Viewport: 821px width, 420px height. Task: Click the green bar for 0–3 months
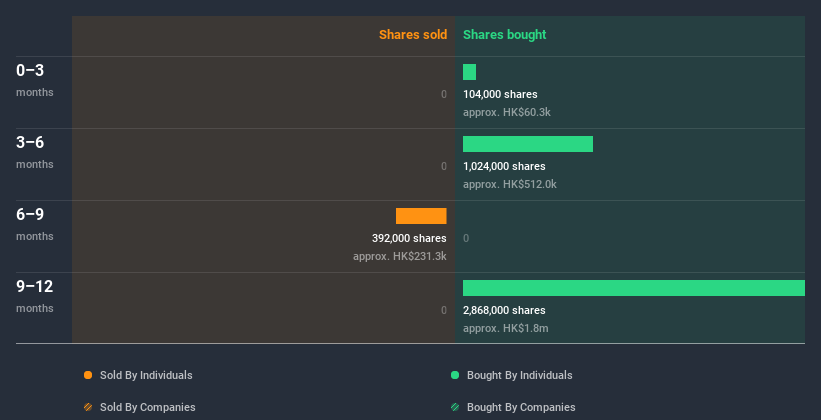pyautogui.click(x=469, y=72)
